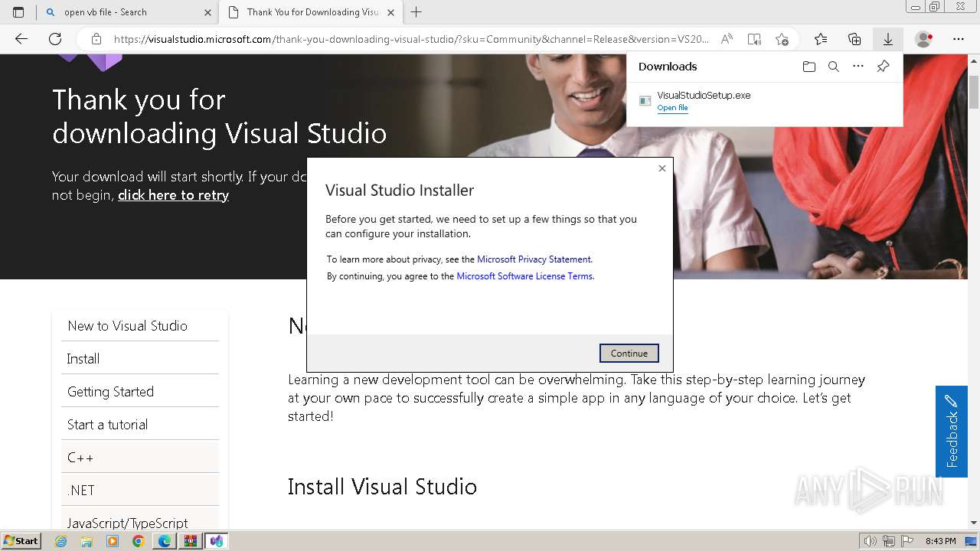Image resolution: width=980 pixels, height=551 pixels.
Task: Click 'Open file' under VisualStudioSetup.exe
Action: coord(672,108)
